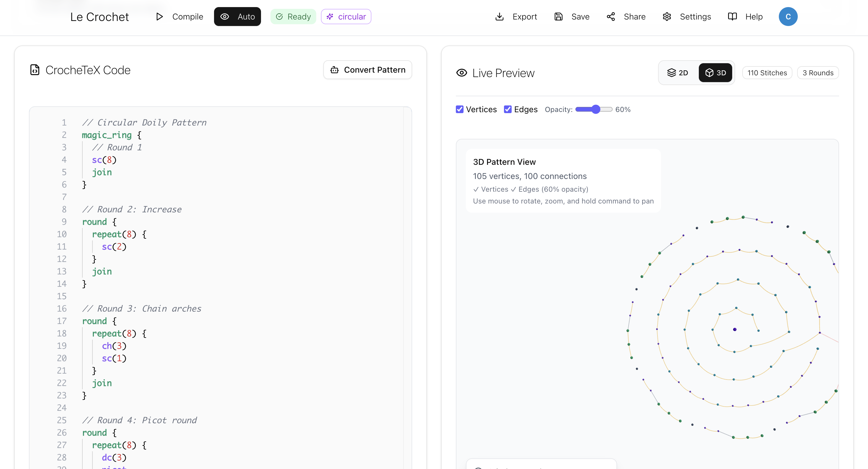Image resolution: width=868 pixels, height=469 pixels.
Task: Click the Convert Pattern button
Action: tap(367, 70)
